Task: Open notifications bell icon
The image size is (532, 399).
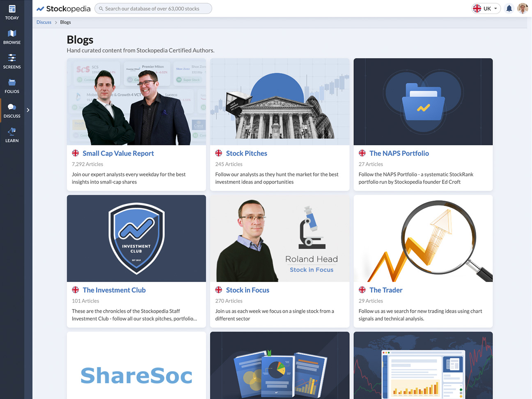Action: click(509, 9)
